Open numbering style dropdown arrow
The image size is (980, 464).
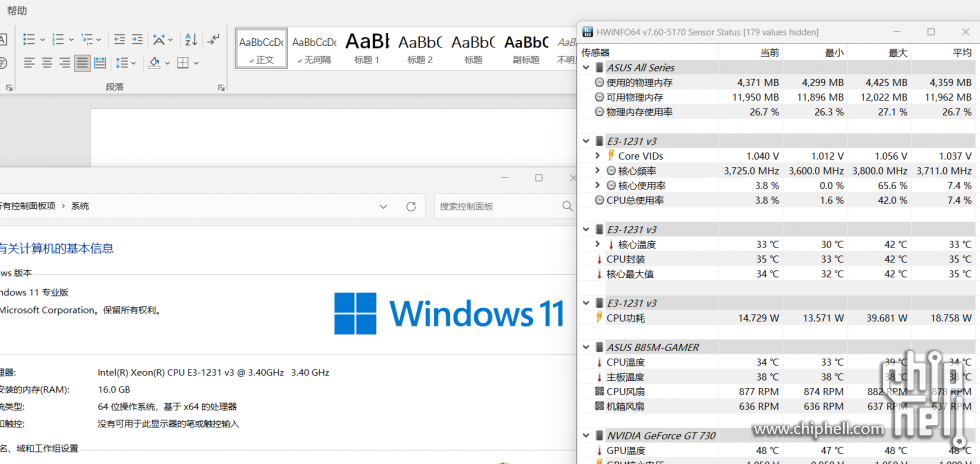(x=71, y=39)
